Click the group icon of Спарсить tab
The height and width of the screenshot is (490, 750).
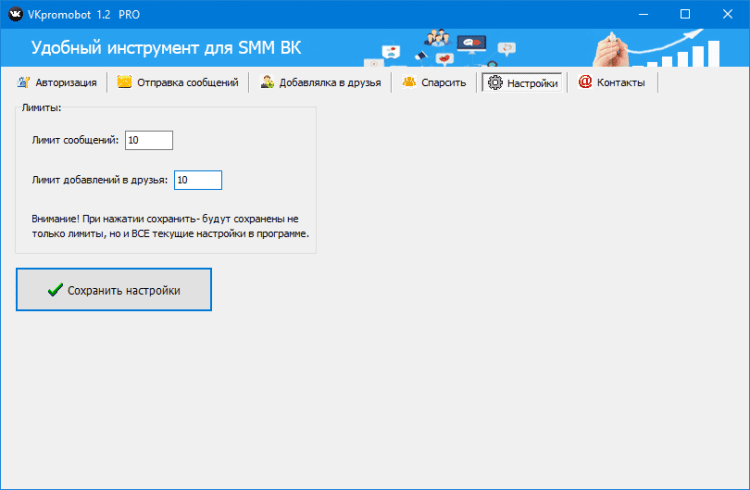point(409,82)
